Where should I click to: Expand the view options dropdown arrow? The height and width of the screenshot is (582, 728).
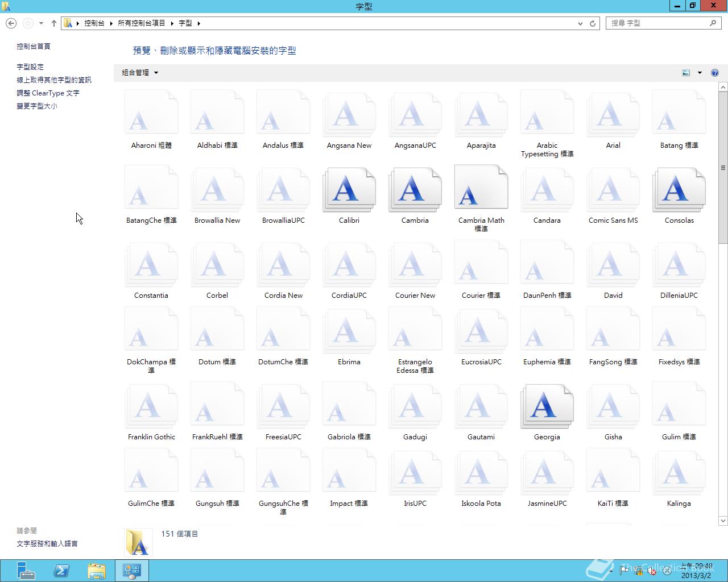(700, 73)
